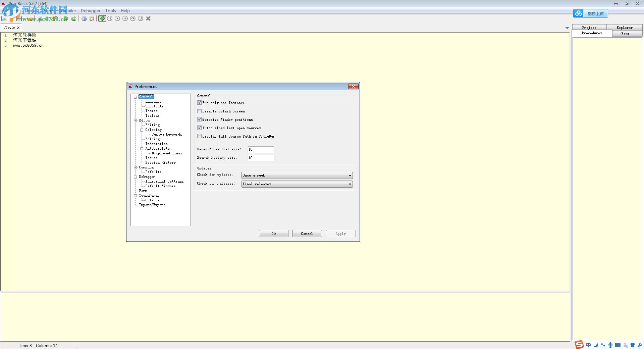Select Custom keywords in the preferences tree
The height and width of the screenshot is (349, 644).
pos(167,135)
